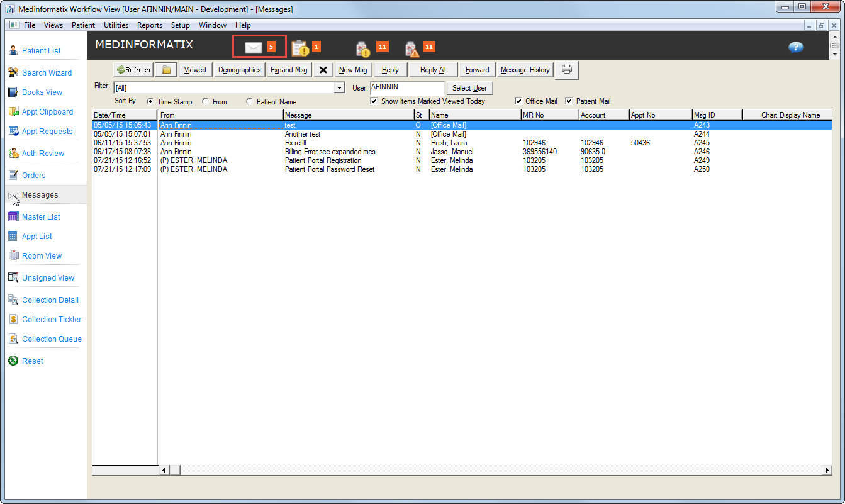Click the black X delete message button
The image size is (845, 504).
click(x=323, y=70)
